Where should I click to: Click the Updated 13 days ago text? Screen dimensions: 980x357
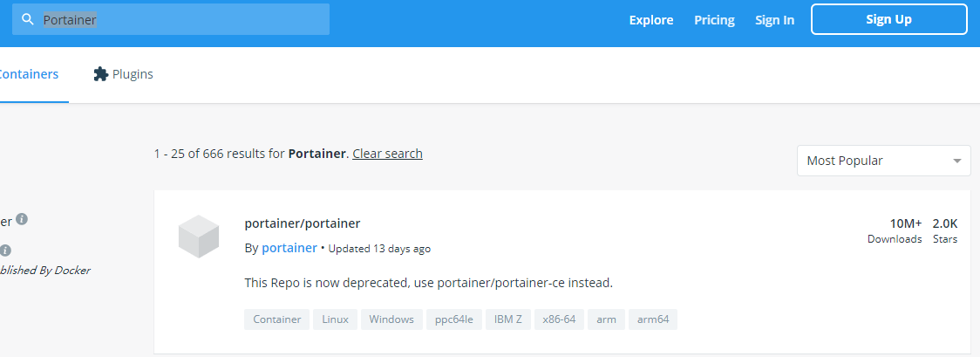(x=379, y=249)
